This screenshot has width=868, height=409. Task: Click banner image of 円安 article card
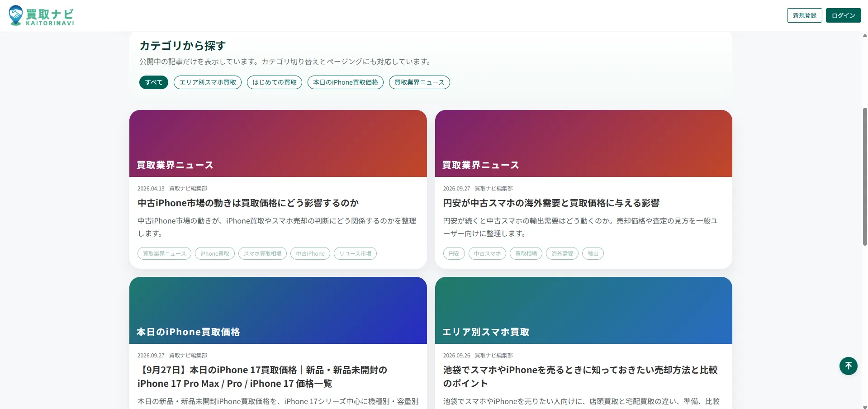pyautogui.click(x=583, y=143)
